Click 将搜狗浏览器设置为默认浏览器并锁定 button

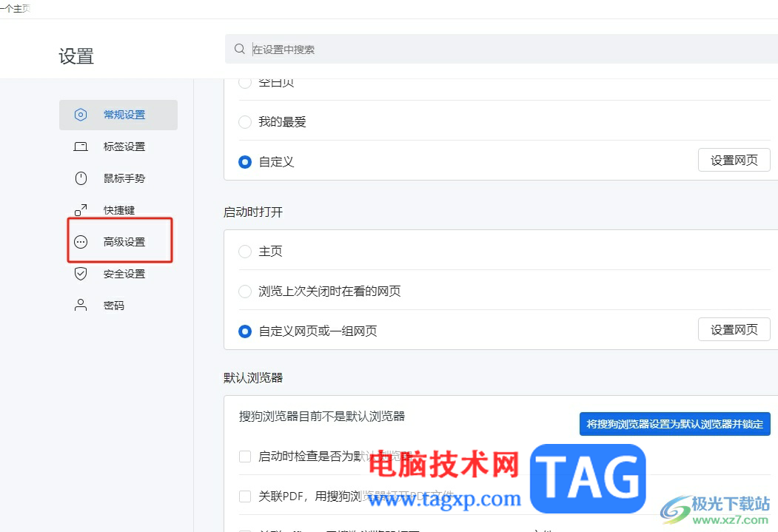(675, 424)
